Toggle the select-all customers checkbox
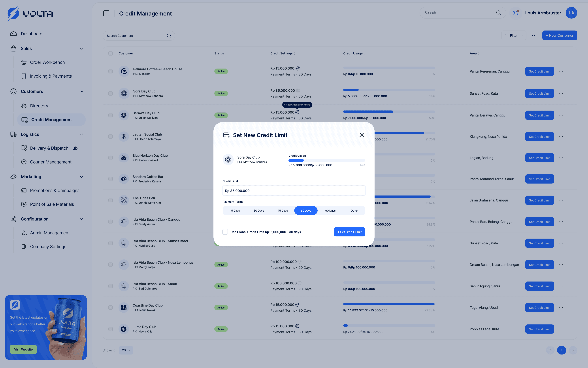The width and height of the screenshot is (588, 368). [x=111, y=53]
